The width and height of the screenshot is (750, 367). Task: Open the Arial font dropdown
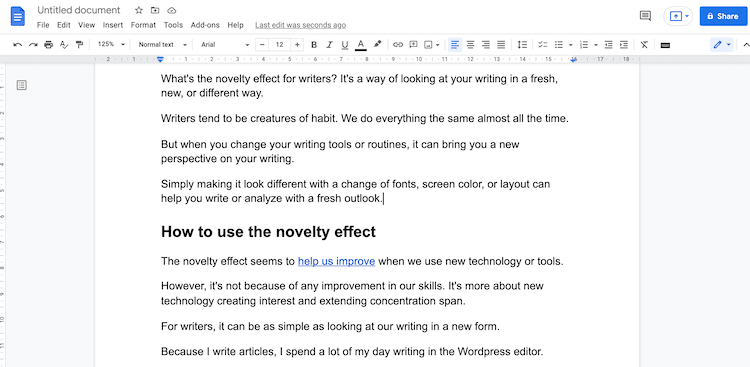point(225,44)
